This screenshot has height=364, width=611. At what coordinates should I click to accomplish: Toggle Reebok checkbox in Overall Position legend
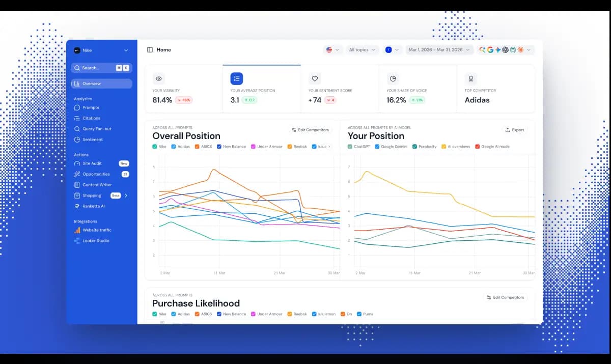(x=290, y=147)
